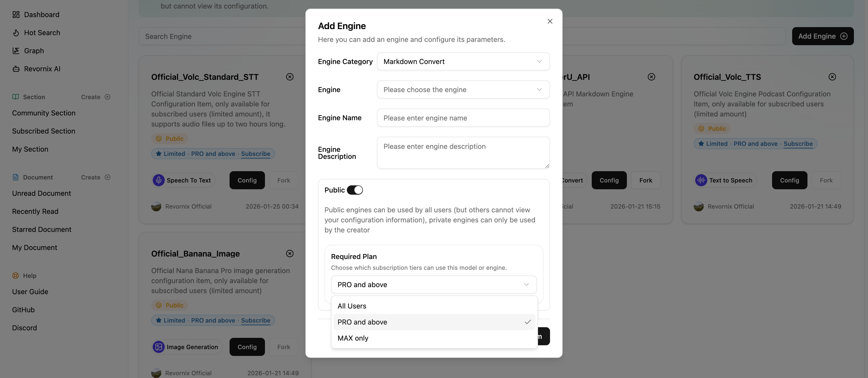Click the Hot Search flame icon

click(16, 33)
